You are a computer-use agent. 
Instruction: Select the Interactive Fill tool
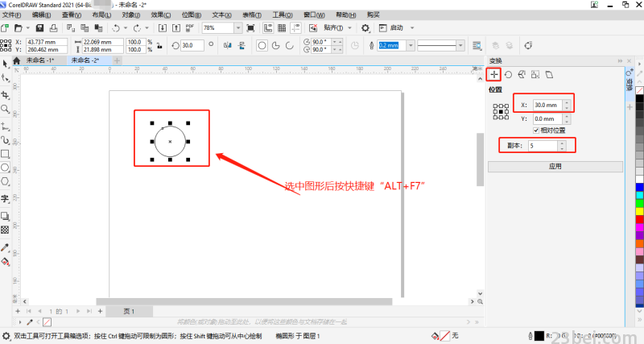coord(5,261)
